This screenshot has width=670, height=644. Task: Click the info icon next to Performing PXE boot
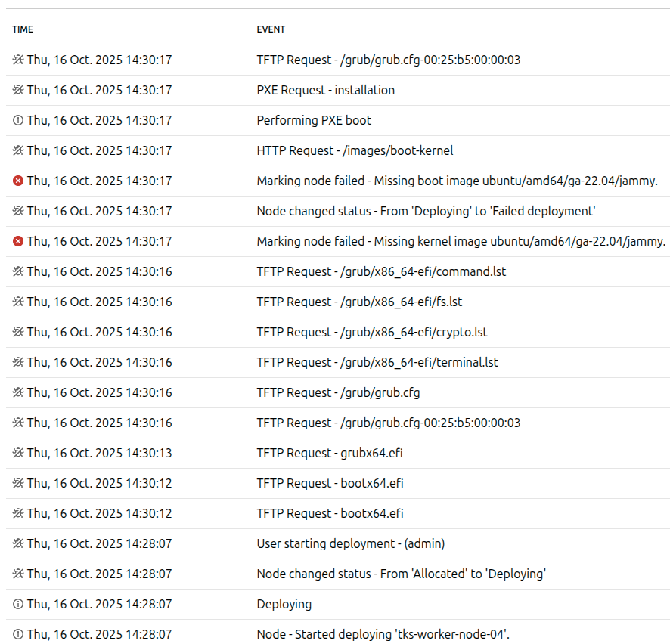point(18,120)
